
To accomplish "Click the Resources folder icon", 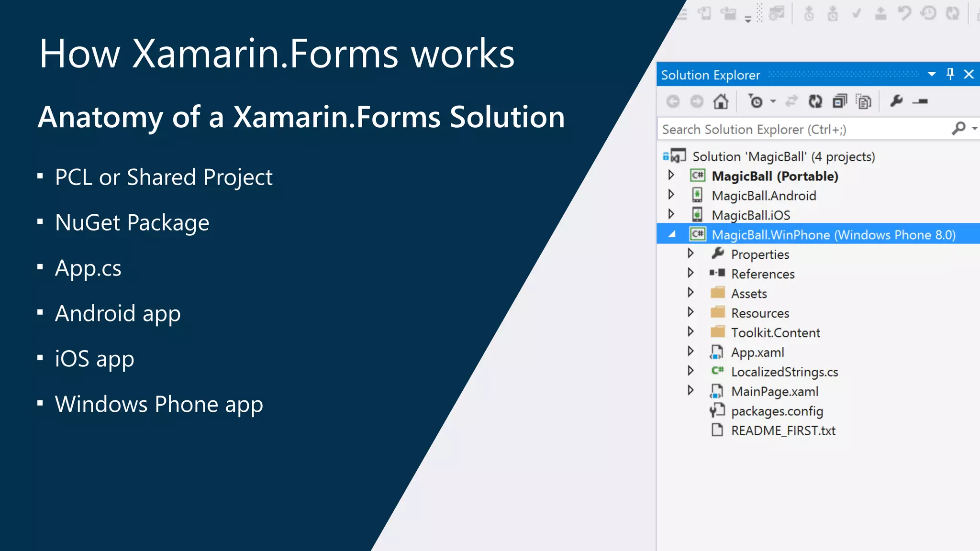I will click(718, 312).
